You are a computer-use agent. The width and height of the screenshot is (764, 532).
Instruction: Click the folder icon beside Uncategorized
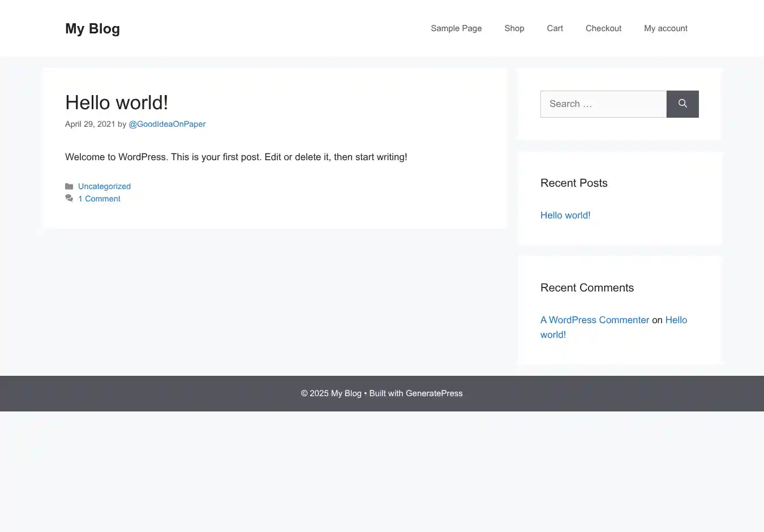click(x=69, y=186)
